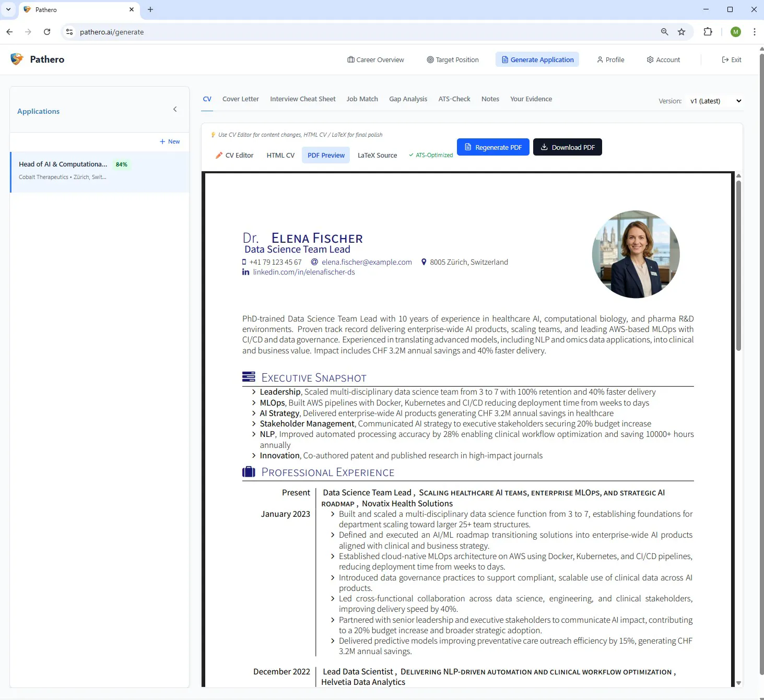
Task: Click the Pathero logo icon
Action: pyautogui.click(x=17, y=59)
